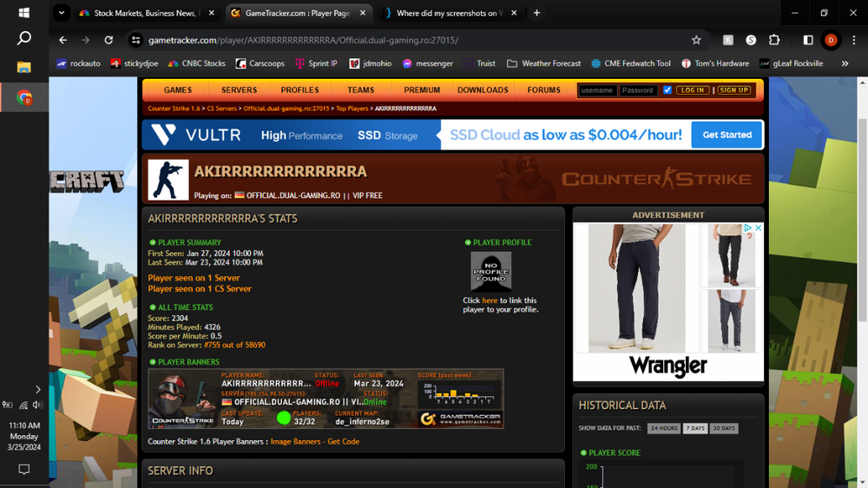Reload the GameTracker page
This screenshot has width=868, height=488.
108,40
